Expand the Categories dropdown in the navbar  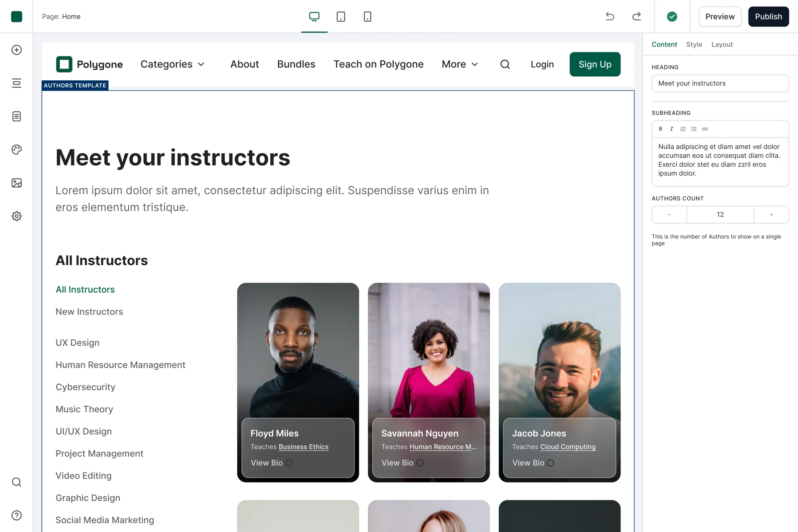click(x=172, y=64)
